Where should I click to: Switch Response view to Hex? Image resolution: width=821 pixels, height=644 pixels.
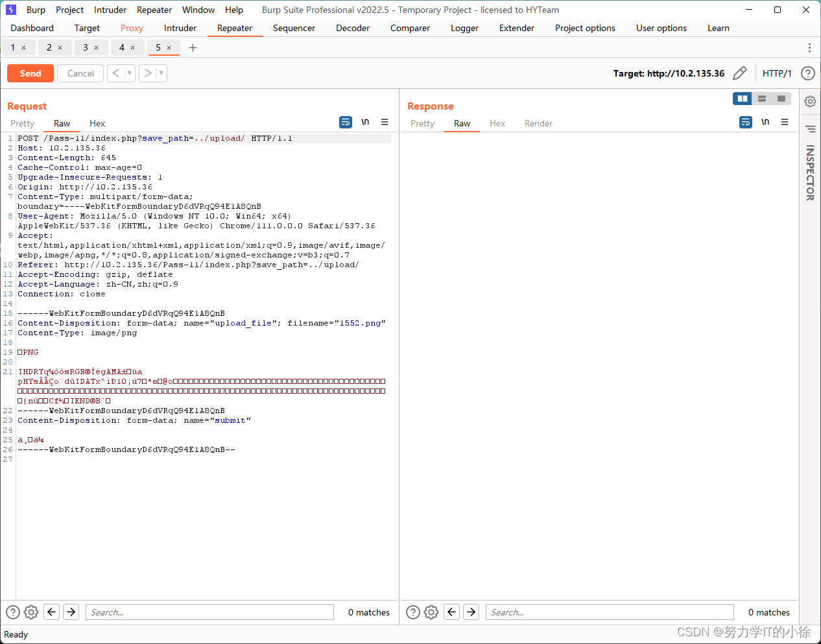pyautogui.click(x=497, y=123)
